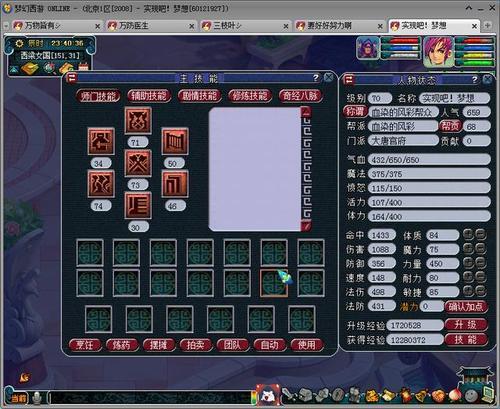Select the skill icon with level 34
Image resolution: width=500 pixels, height=409 pixels.
click(x=101, y=141)
